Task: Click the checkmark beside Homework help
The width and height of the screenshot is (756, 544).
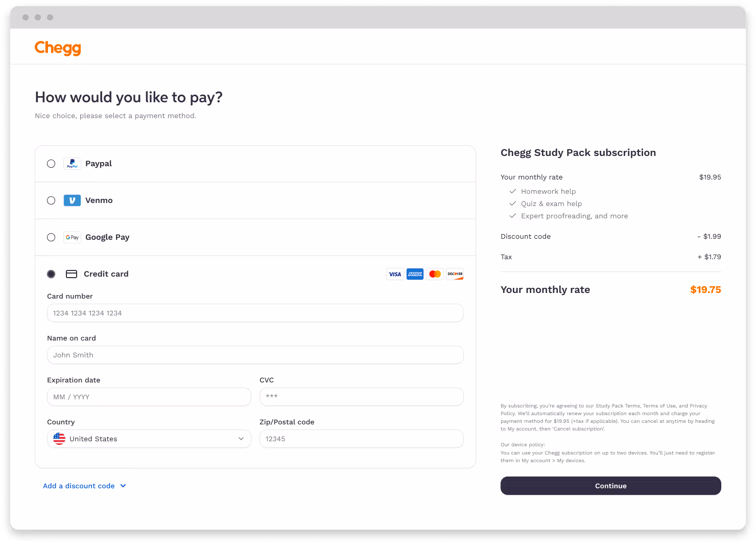Action: point(513,191)
